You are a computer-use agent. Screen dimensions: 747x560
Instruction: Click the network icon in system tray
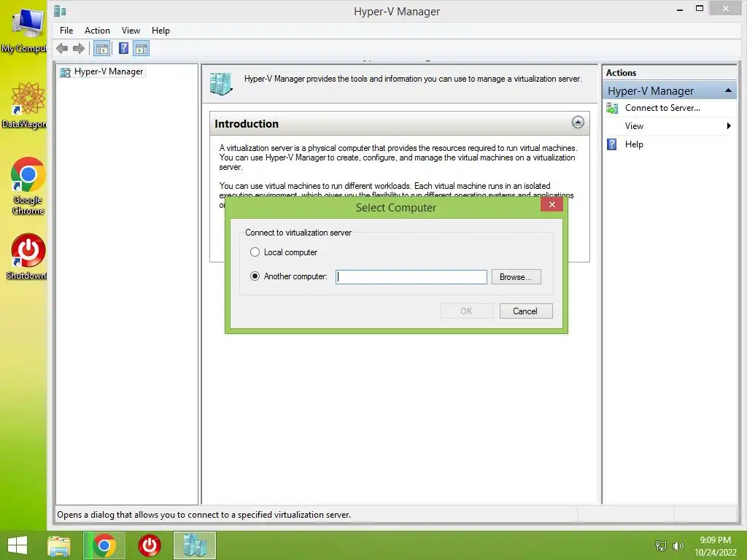(660, 545)
